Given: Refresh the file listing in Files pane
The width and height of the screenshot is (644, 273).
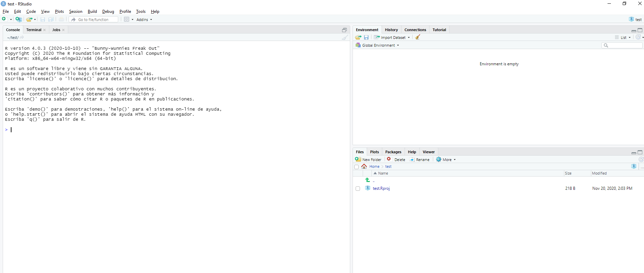Looking at the screenshot, I should [x=641, y=159].
